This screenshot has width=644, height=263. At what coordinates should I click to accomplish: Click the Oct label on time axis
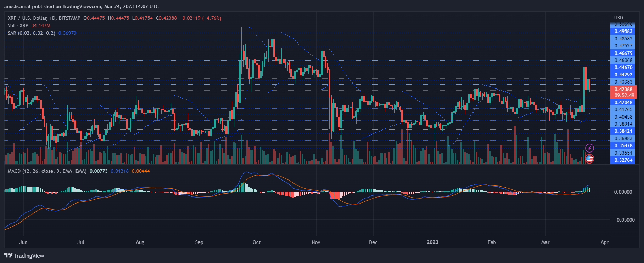click(257, 242)
